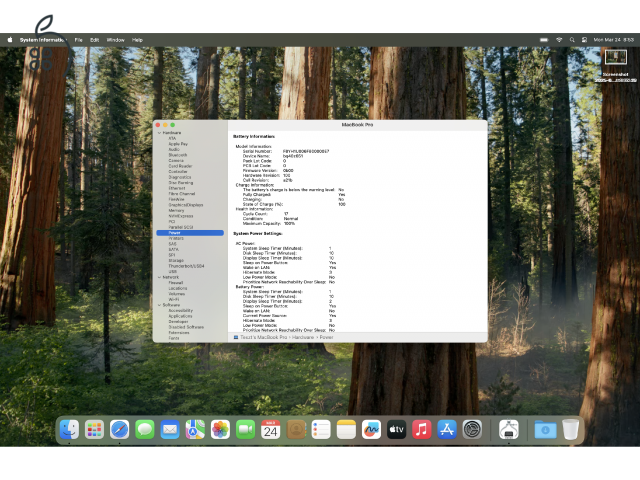This screenshot has width=640, height=480.
Task: Open the Messages app in Dock
Action: point(145,429)
